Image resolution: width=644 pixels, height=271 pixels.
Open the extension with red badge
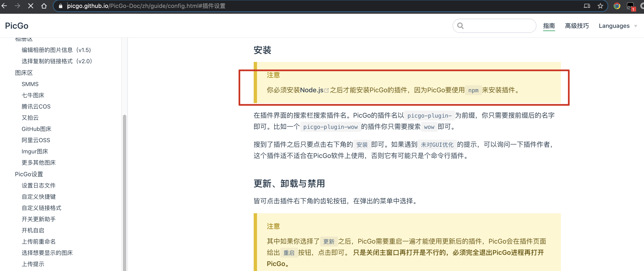(x=630, y=6)
